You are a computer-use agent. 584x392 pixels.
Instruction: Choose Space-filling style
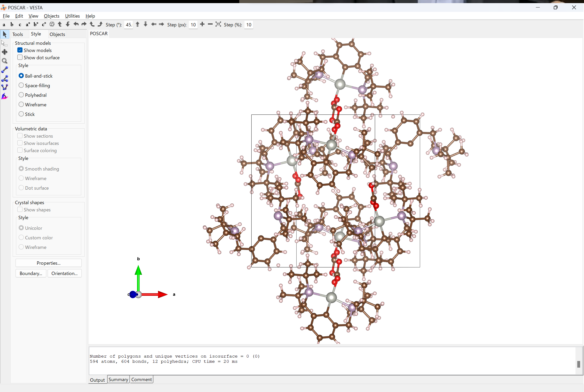[x=21, y=85]
